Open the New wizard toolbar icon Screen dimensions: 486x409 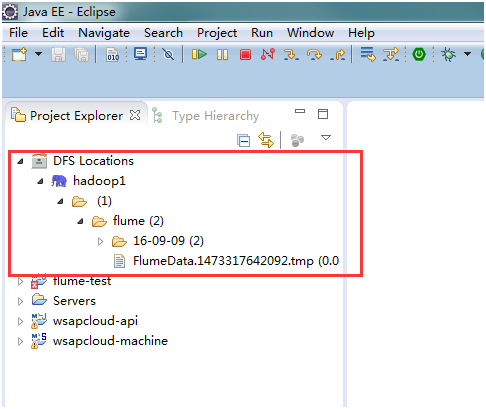[x=19, y=54]
